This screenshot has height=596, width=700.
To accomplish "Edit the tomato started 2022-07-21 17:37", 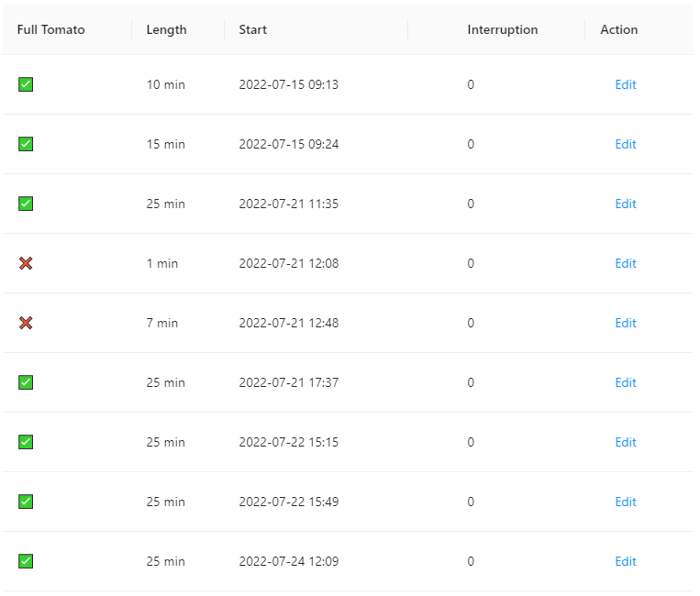I will (x=626, y=382).
